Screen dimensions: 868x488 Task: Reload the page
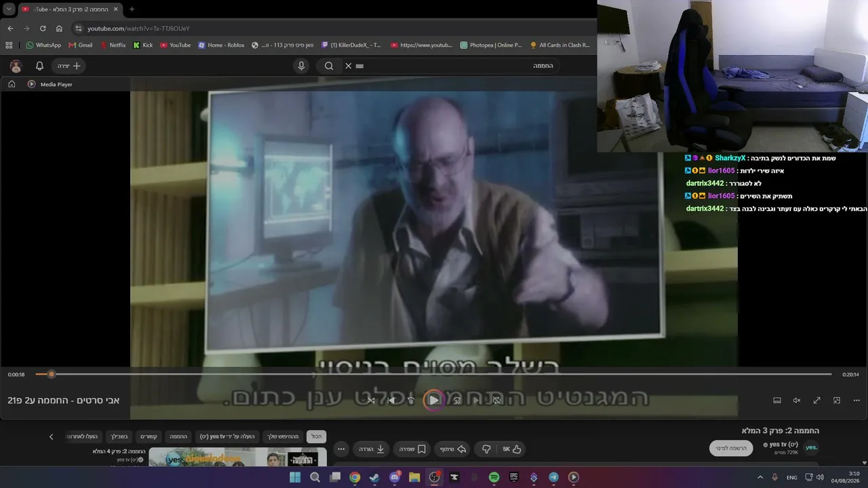43,28
